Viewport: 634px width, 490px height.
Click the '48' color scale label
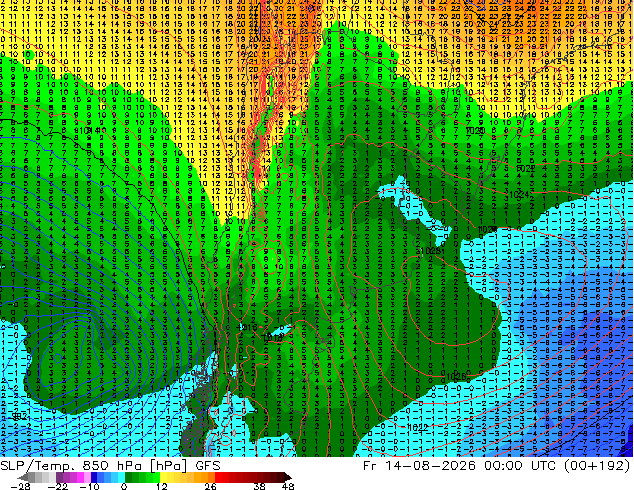pos(287,486)
